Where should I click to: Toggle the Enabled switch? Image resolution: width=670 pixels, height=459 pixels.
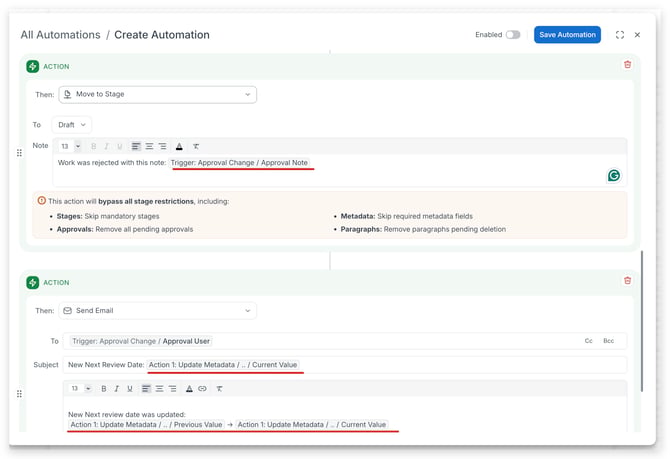pos(513,35)
